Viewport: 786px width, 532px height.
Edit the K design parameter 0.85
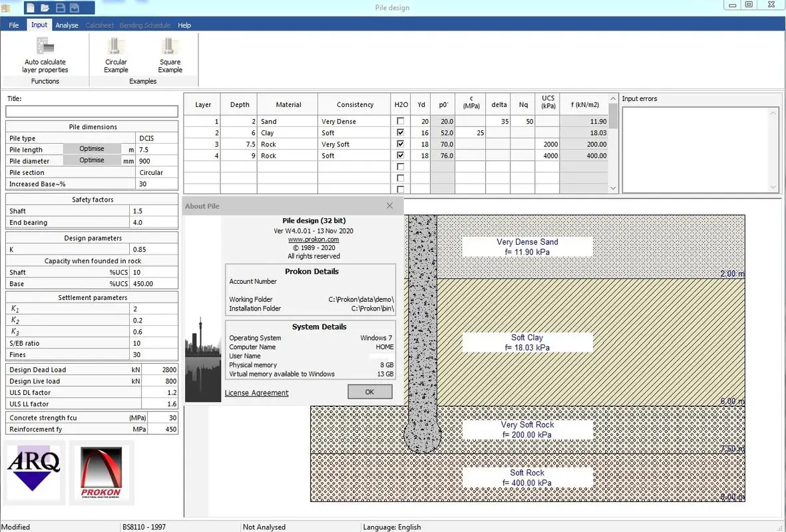[153, 249]
